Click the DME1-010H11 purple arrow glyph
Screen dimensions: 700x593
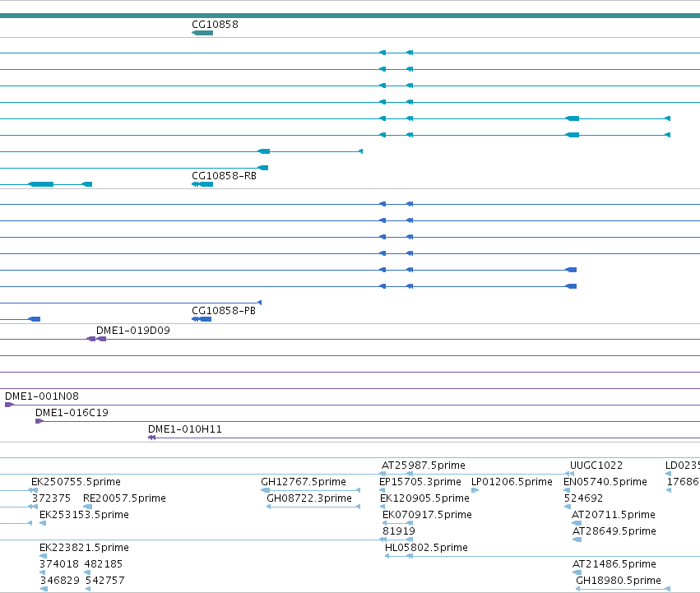point(152,438)
